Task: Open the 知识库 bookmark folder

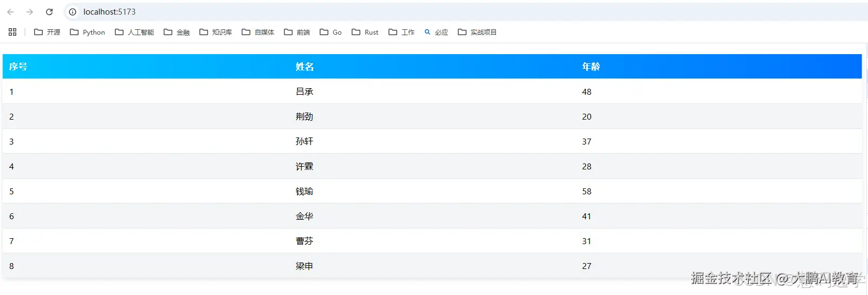Action: click(x=216, y=32)
